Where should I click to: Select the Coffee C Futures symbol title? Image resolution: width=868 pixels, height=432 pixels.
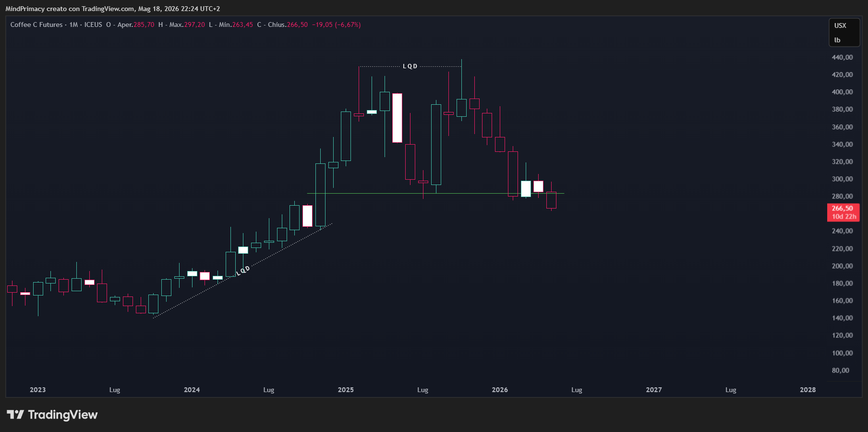(x=36, y=25)
